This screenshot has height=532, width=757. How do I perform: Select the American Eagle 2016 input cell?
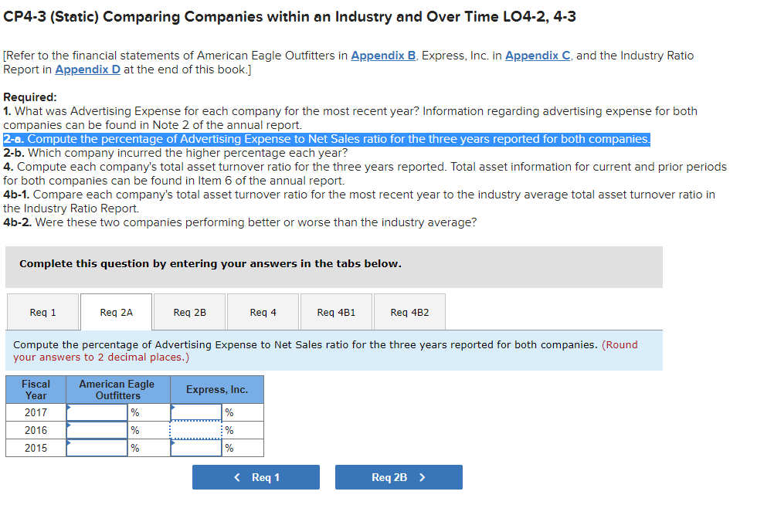97,430
